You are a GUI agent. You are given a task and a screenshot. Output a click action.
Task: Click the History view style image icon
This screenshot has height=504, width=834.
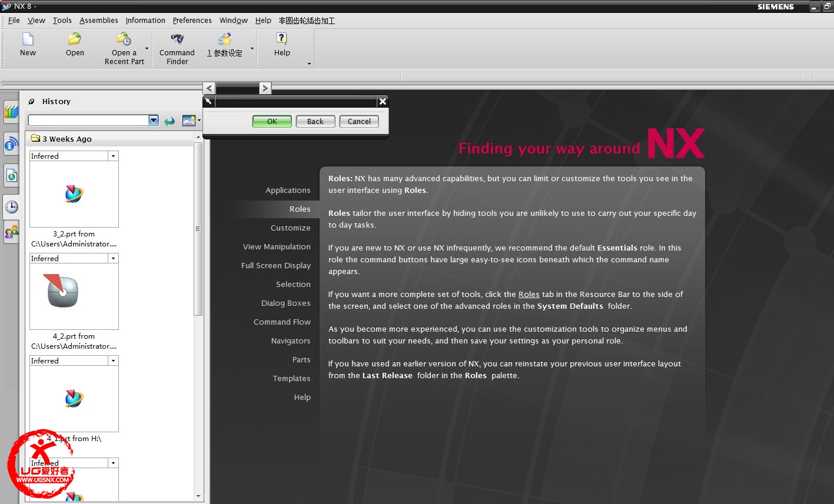click(189, 121)
